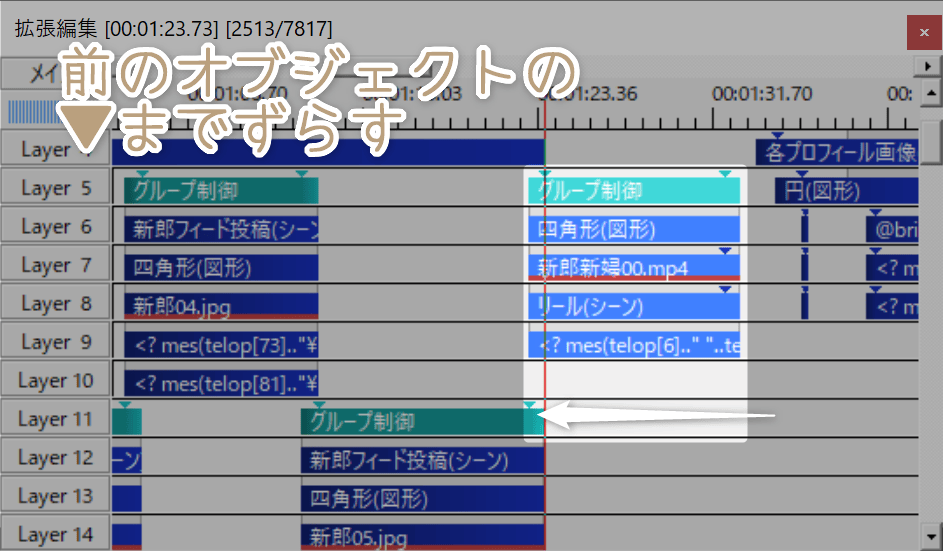The image size is (943, 551).
Task: Click midpoint marker on 新郎新婦00.mp4 object
Action: coord(725,251)
